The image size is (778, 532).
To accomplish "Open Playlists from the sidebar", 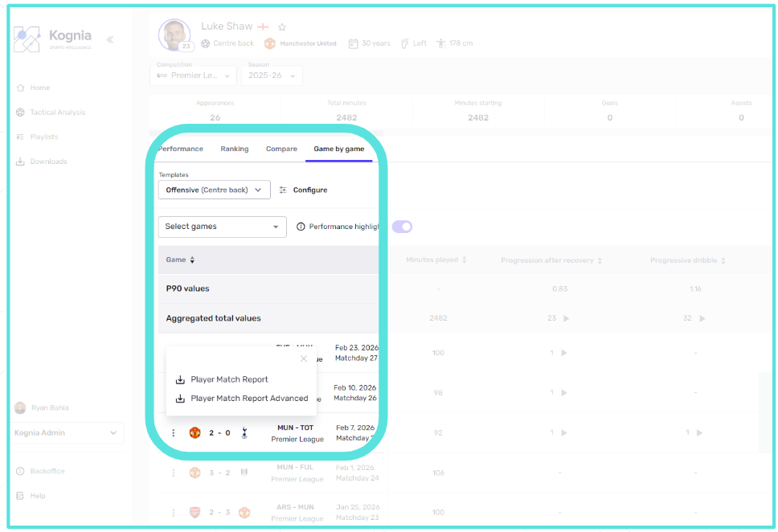I will 37,137.
